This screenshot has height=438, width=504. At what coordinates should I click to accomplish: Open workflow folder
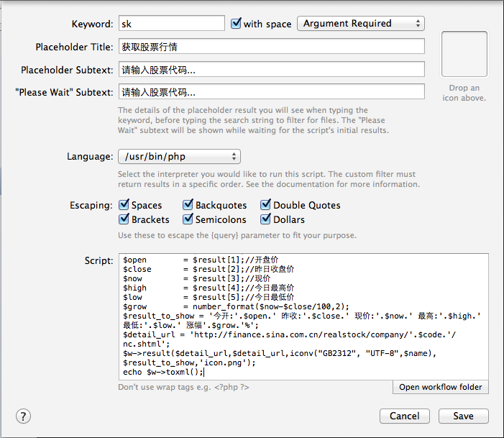click(x=440, y=387)
